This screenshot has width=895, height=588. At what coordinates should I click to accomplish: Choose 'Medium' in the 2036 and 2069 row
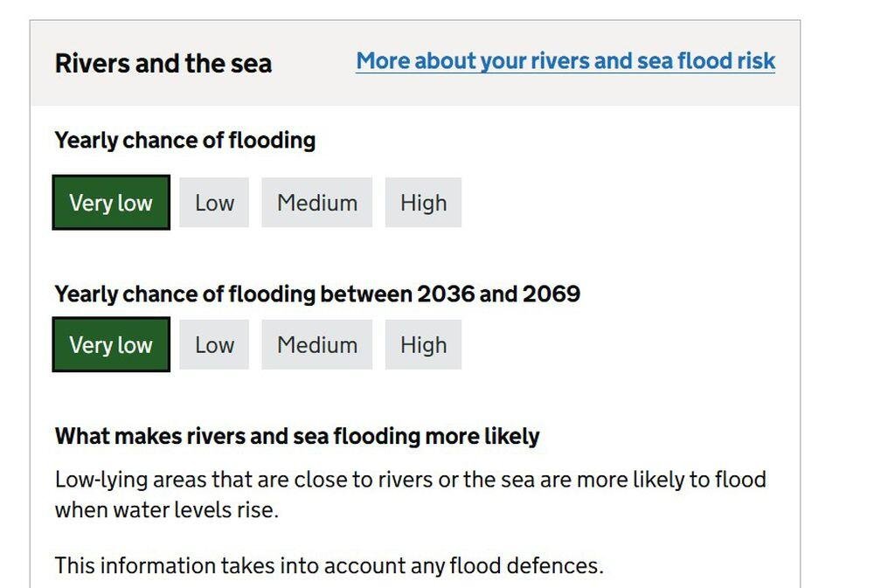[x=316, y=345]
